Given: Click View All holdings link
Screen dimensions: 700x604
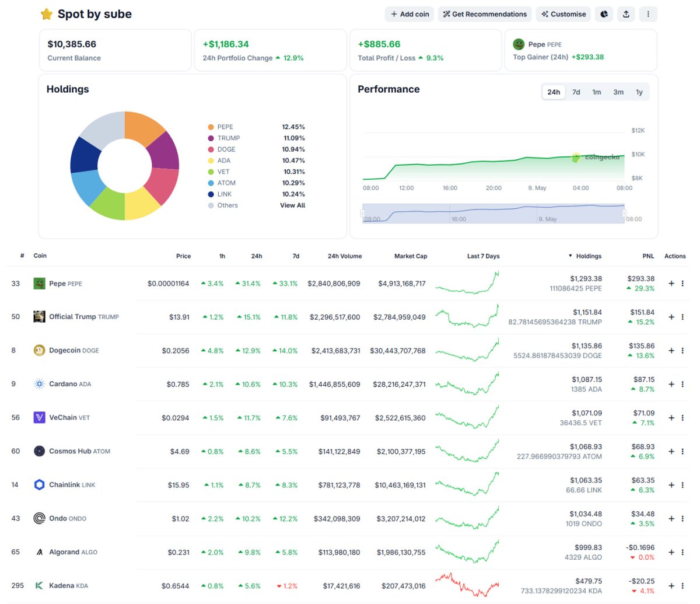Looking at the screenshot, I should [x=293, y=205].
